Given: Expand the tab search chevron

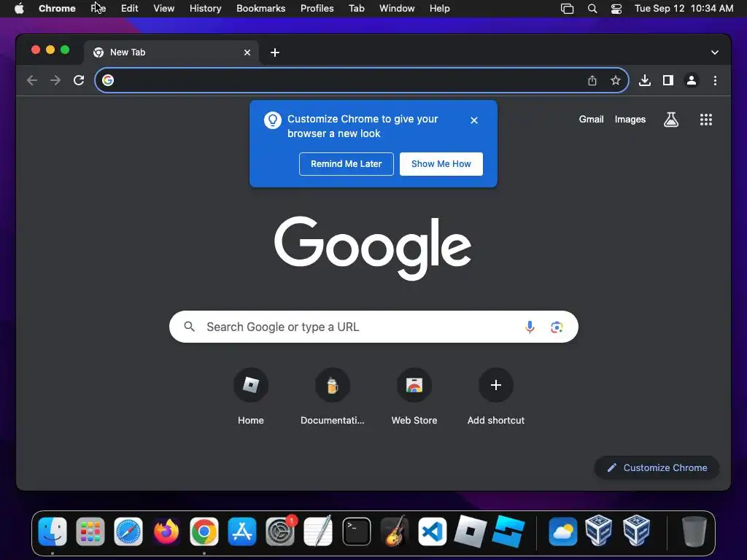Looking at the screenshot, I should (715, 52).
